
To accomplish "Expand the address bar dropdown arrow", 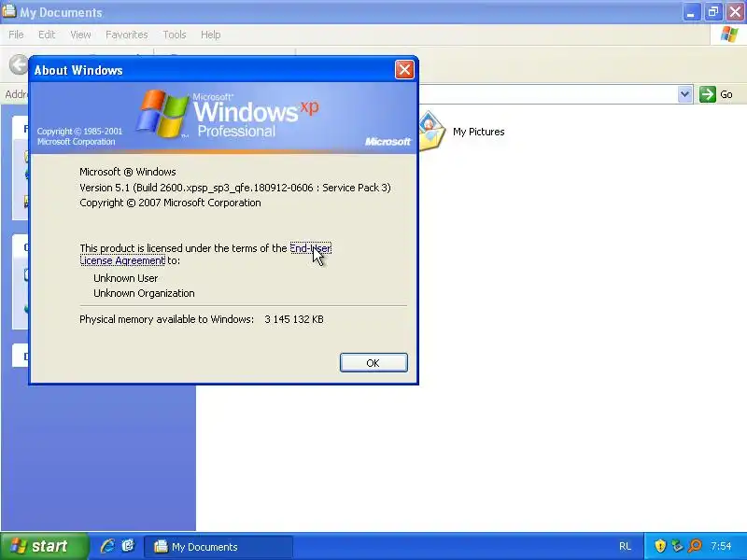I will (685, 94).
